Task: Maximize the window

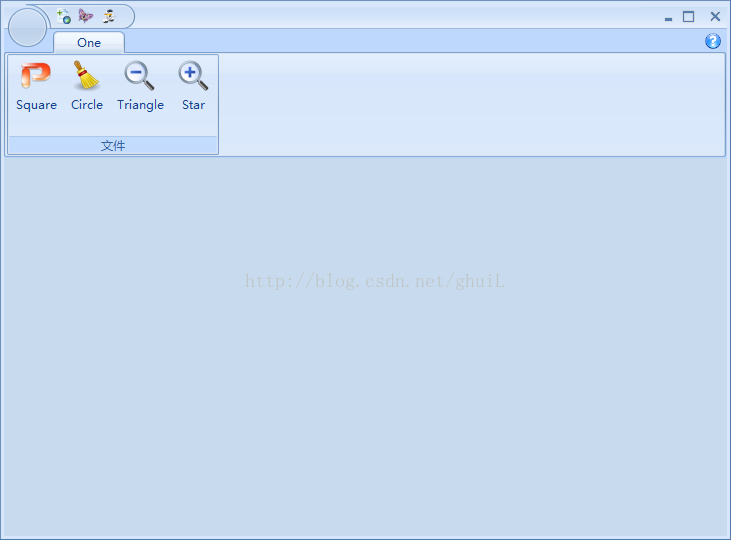Action: point(689,17)
